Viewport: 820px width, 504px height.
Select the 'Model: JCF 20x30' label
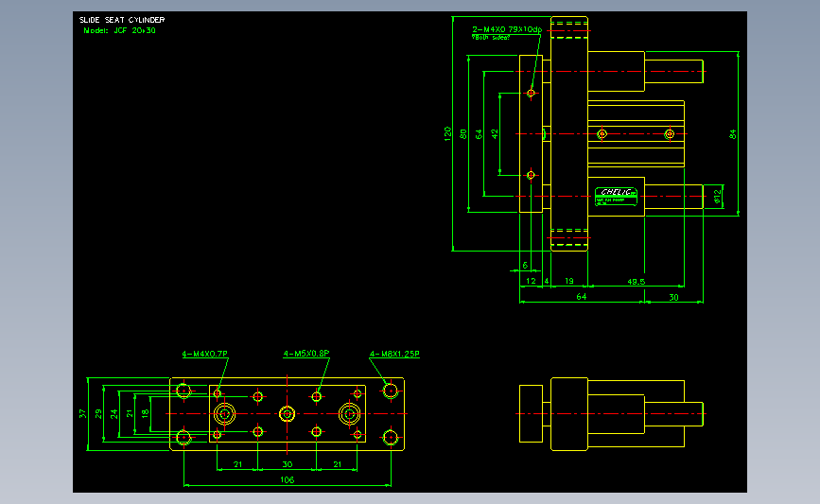click(x=120, y=30)
